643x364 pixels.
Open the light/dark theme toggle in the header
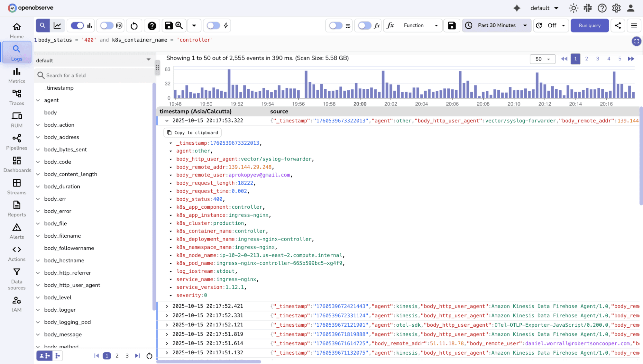pos(573,8)
